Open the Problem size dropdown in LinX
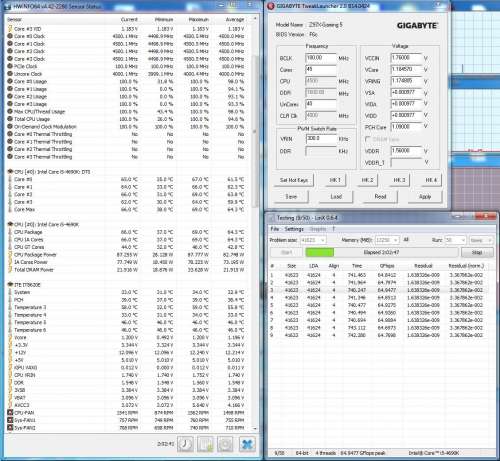The width and height of the screenshot is (500, 461). [x=313, y=240]
